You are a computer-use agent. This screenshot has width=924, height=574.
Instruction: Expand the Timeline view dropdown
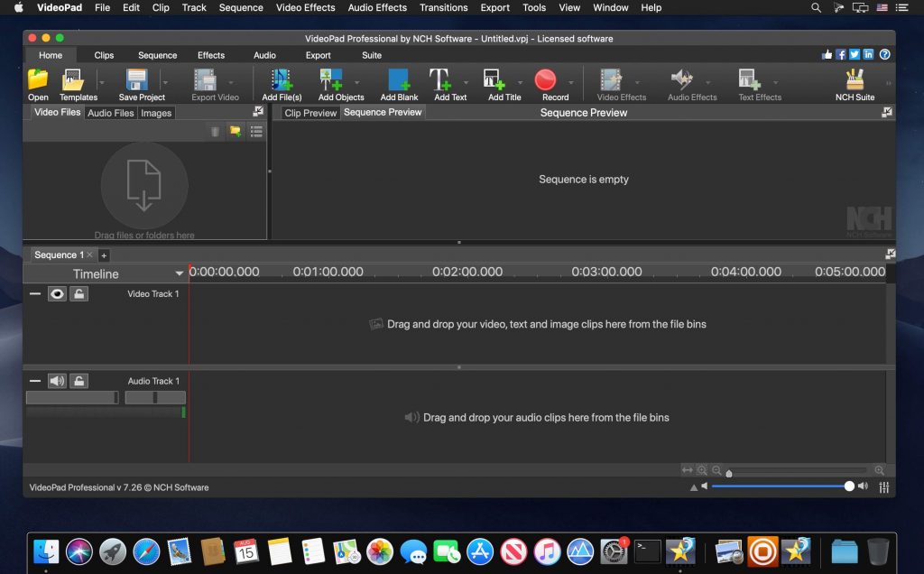coord(180,273)
